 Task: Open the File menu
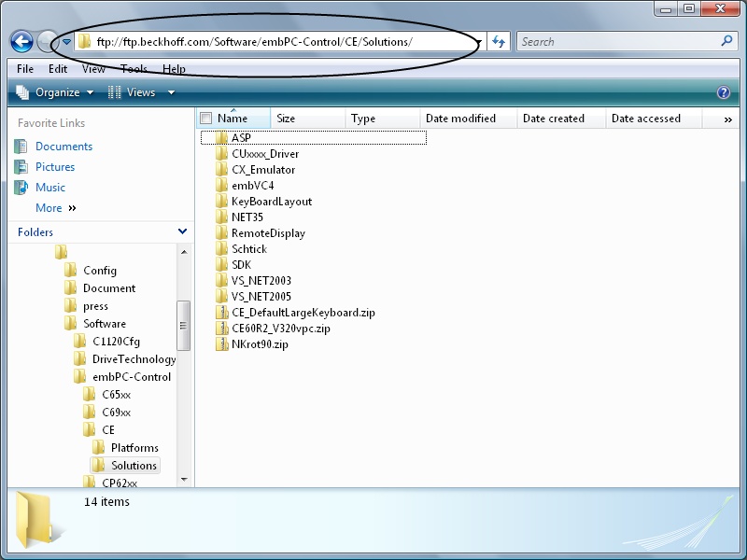(x=25, y=69)
